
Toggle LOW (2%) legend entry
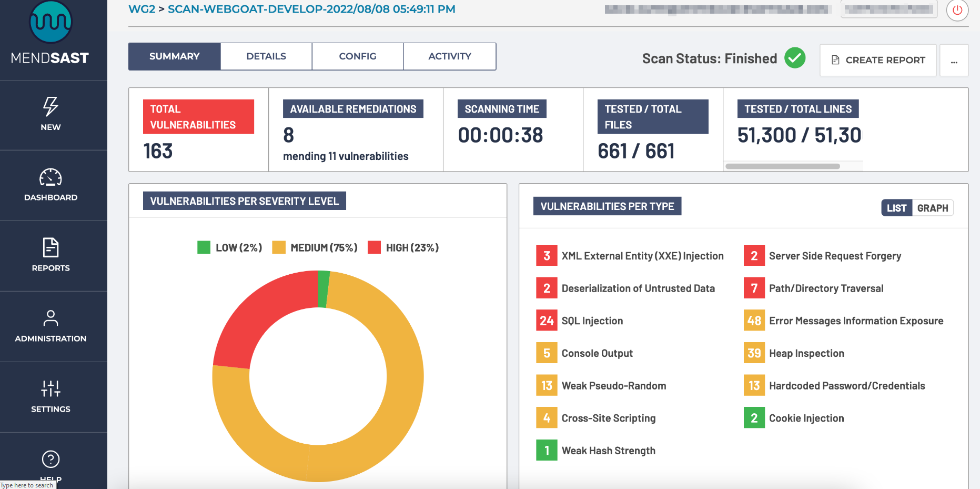229,247
